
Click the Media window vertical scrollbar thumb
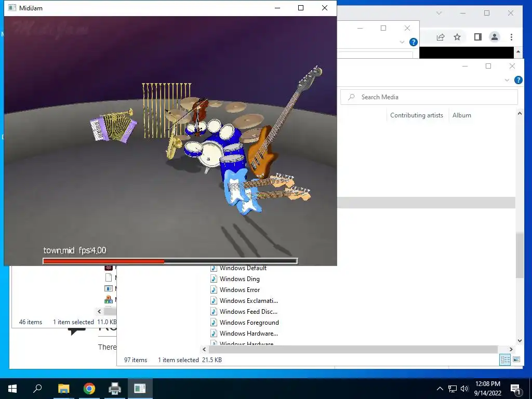click(520, 255)
